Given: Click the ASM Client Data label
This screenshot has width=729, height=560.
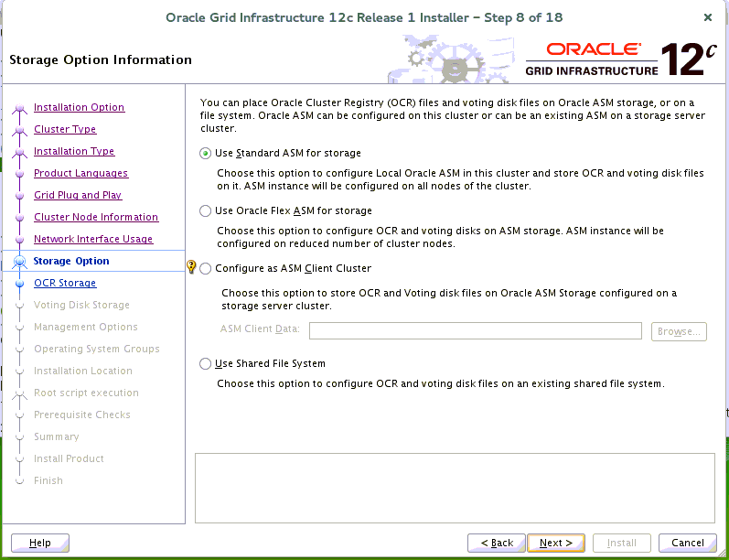Looking at the screenshot, I should pyautogui.click(x=260, y=328).
